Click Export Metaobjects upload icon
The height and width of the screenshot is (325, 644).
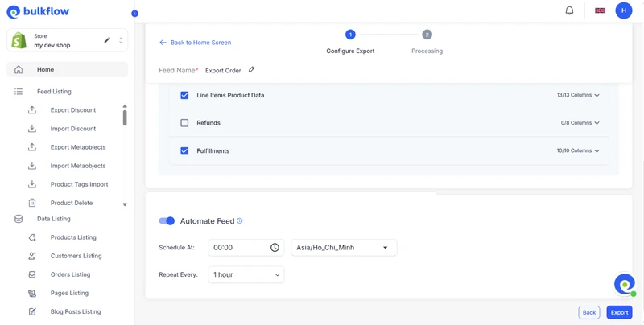[32, 147]
